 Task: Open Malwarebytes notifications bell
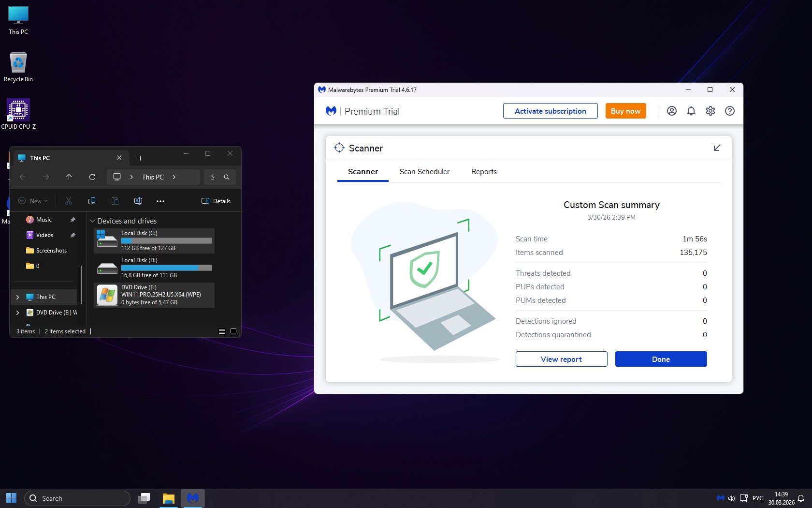click(691, 111)
